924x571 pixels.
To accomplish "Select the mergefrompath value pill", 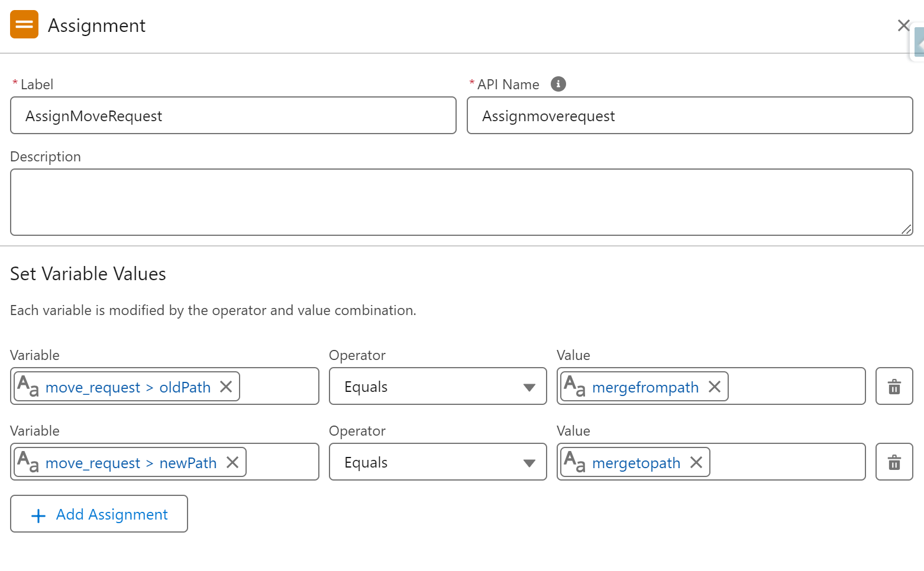I will coord(645,387).
